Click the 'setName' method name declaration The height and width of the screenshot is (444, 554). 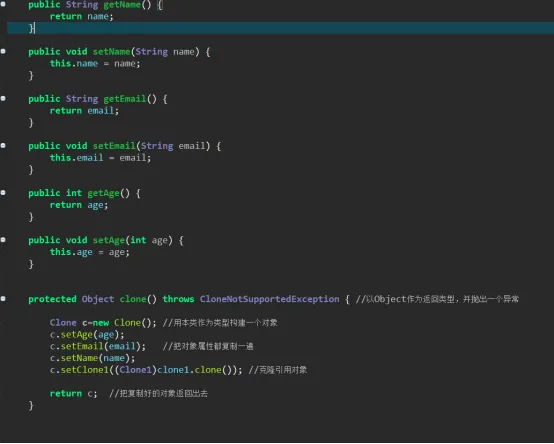(111, 52)
